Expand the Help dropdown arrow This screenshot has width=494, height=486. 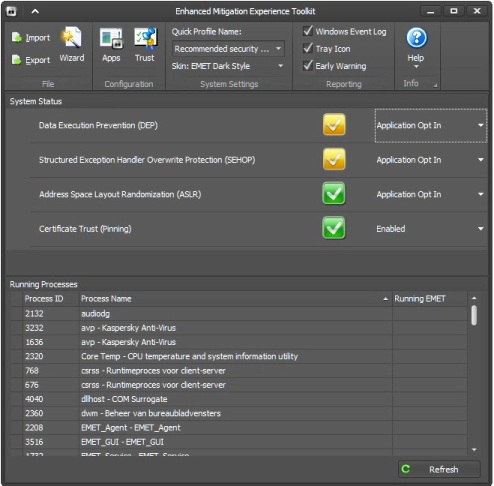click(x=416, y=66)
